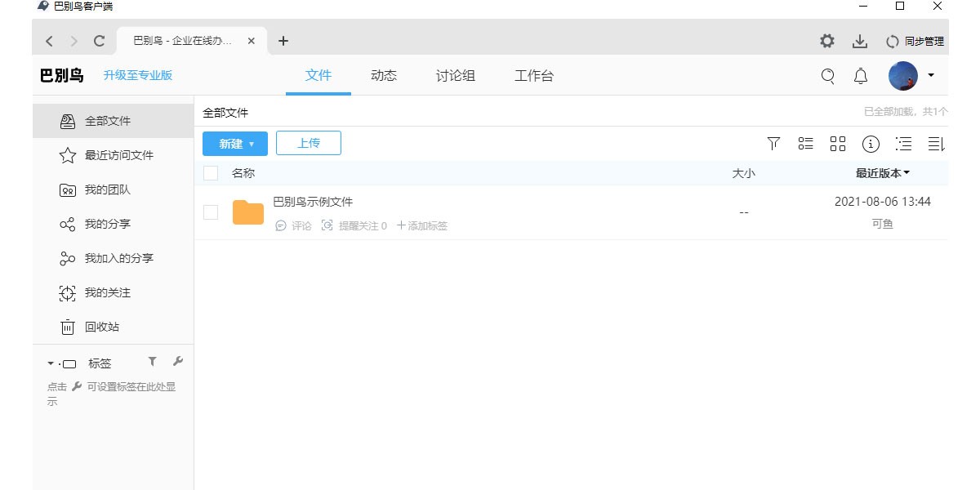Click the date 2021-08-06 13:44

click(x=883, y=202)
